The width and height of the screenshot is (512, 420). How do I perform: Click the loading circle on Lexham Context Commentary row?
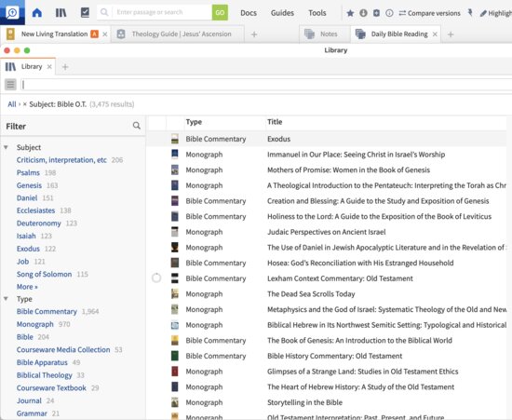click(x=156, y=278)
